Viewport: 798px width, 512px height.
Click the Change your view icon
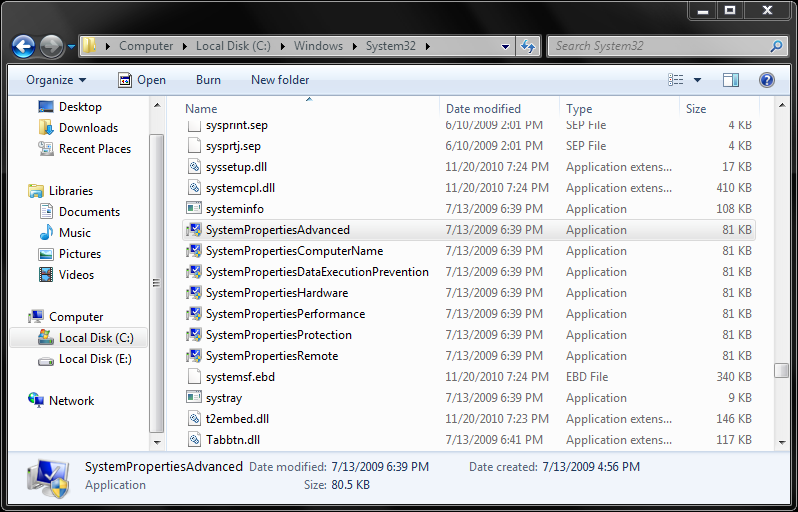675,80
